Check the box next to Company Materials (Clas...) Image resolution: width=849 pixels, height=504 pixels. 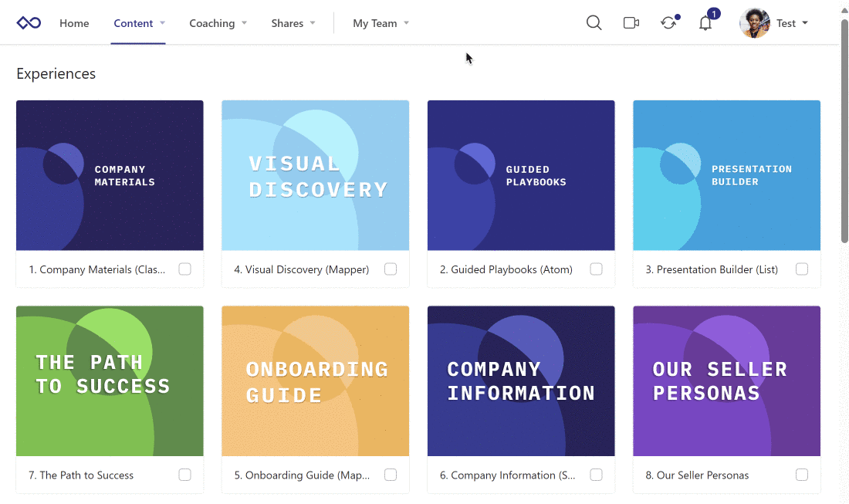184,269
